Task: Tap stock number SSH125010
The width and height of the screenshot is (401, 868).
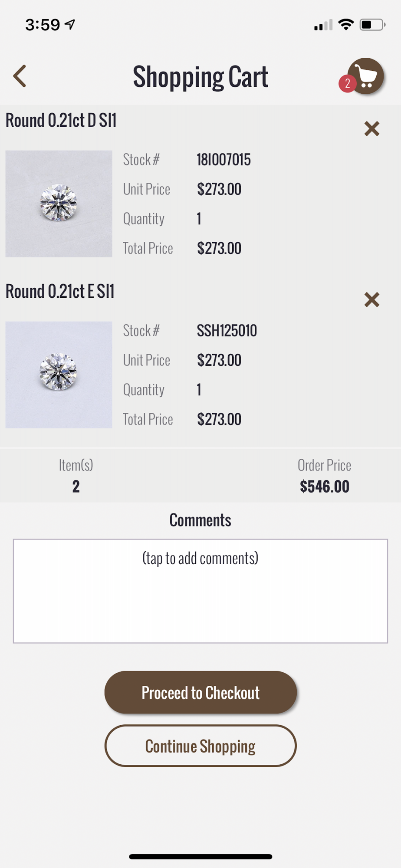Action: (227, 331)
